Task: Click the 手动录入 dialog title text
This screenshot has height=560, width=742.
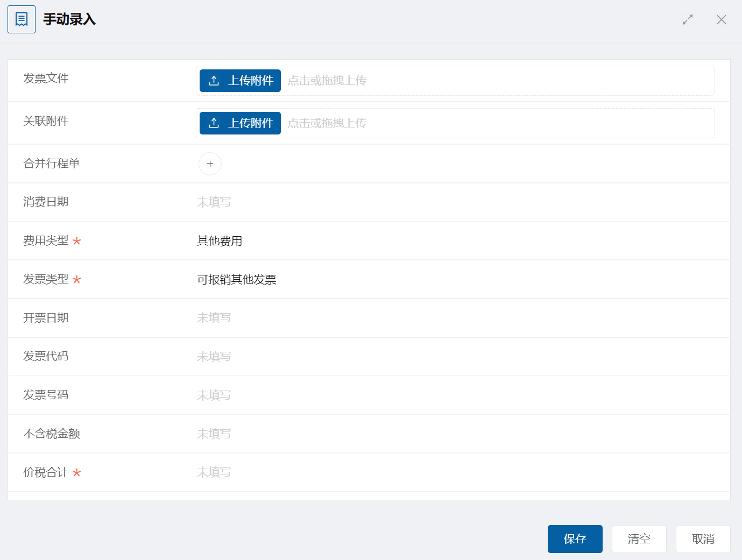Action: (x=69, y=20)
